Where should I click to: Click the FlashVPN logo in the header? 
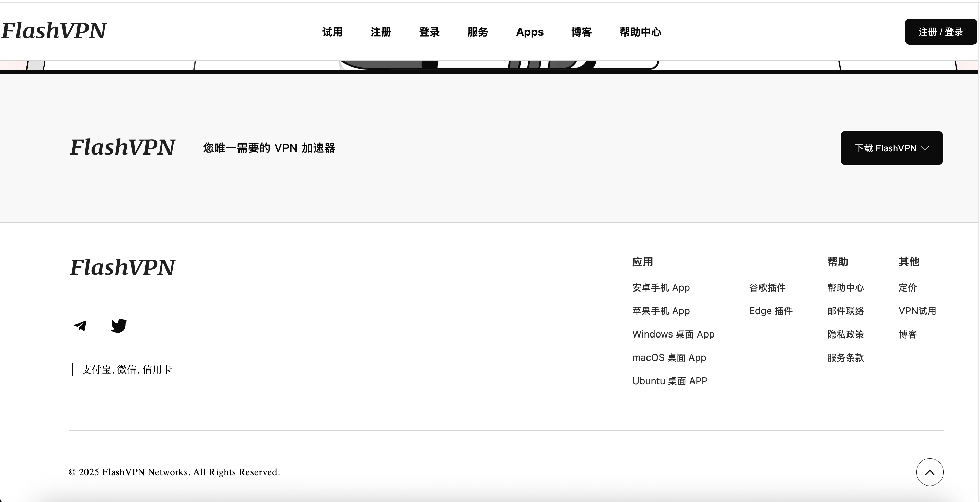click(x=54, y=31)
